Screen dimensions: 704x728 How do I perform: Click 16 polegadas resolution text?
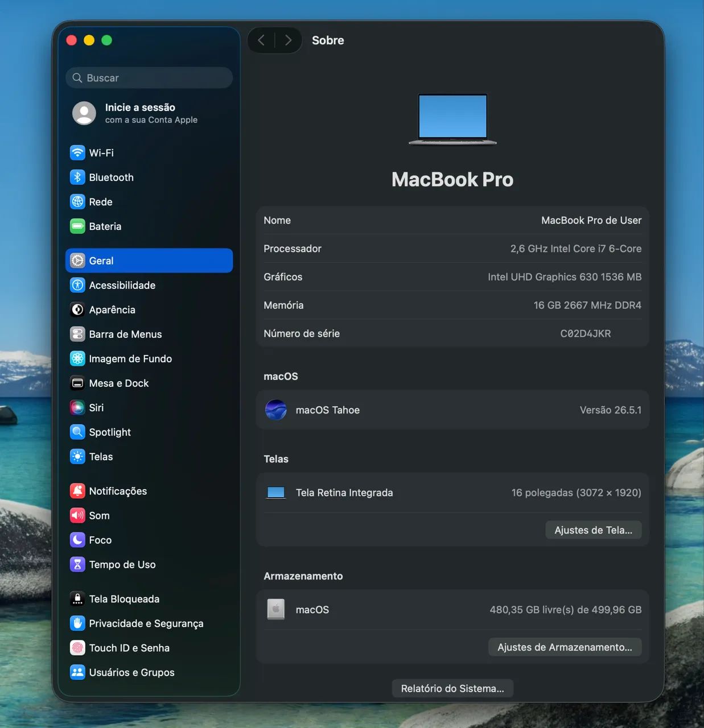(x=576, y=493)
